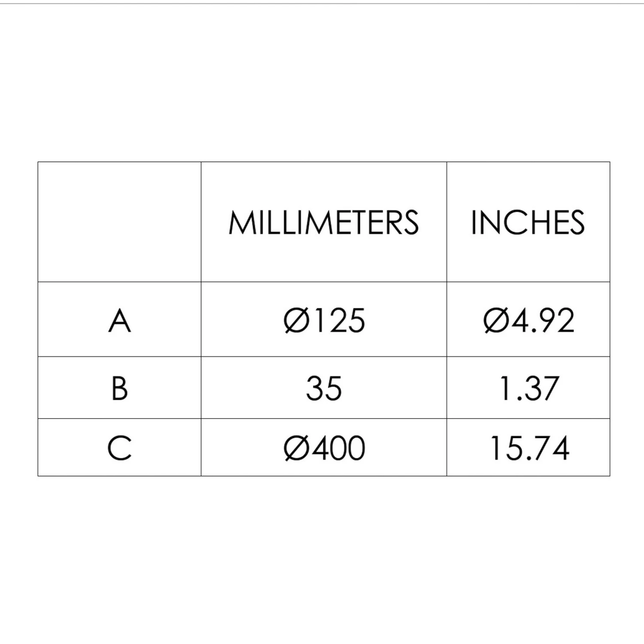The image size is (644, 644).
Task: Select row label C
Action: click(x=119, y=448)
